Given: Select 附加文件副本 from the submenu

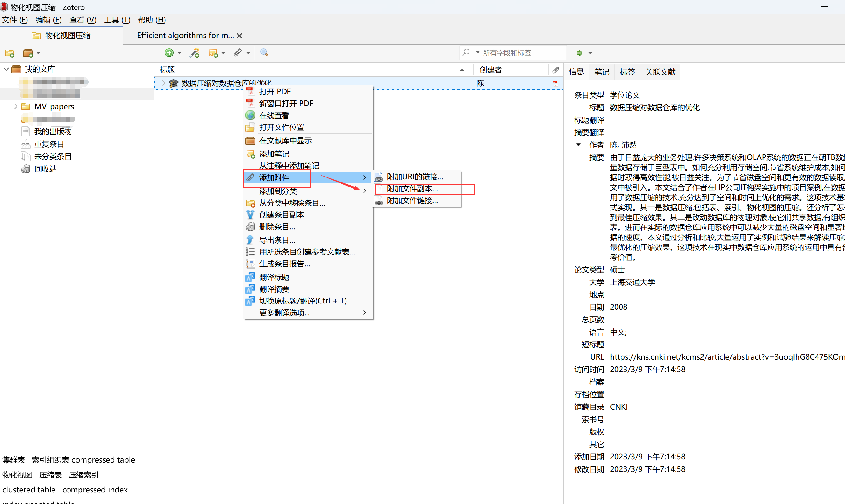Looking at the screenshot, I should tap(413, 189).
